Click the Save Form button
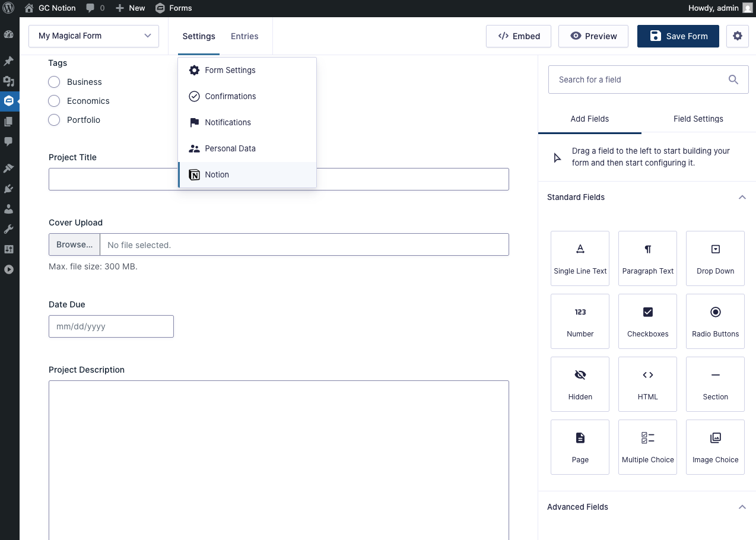Viewport: 756px width, 540px height. click(x=678, y=36)
